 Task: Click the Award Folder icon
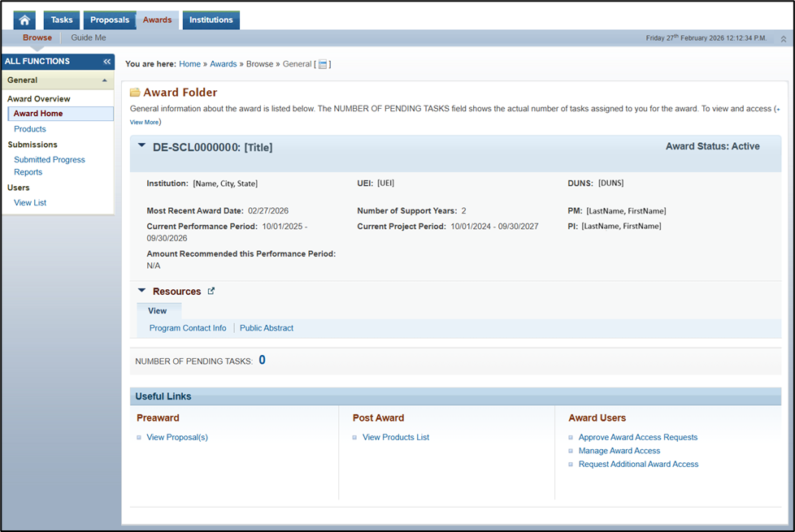(x=135, y=93)
